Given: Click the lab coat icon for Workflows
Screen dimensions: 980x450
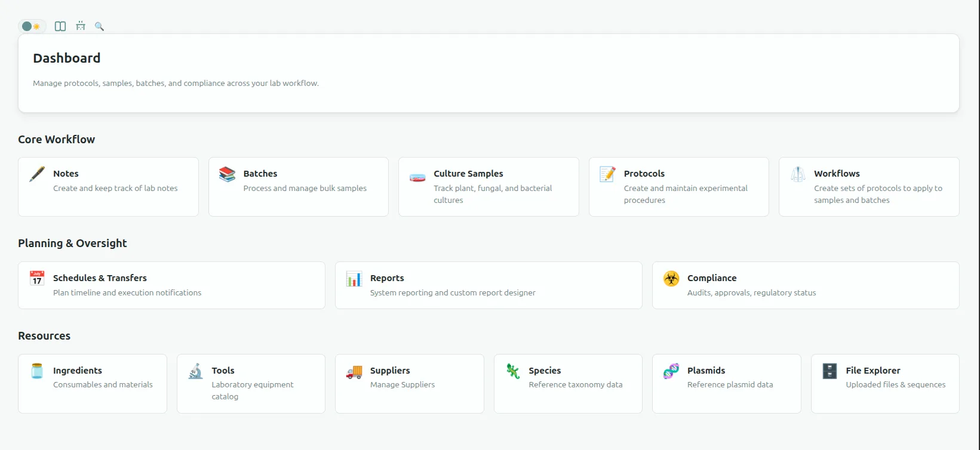Looking at the screenshot, I should click(x=798, y=174).
